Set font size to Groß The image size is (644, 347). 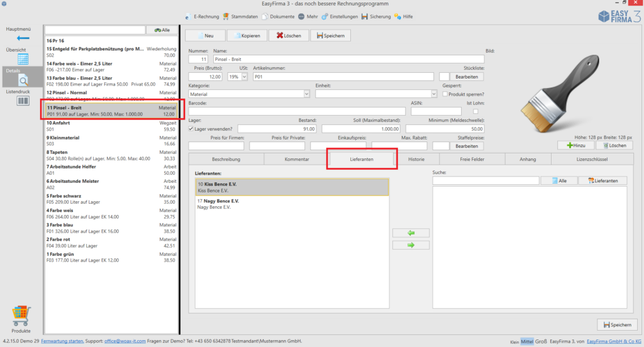click(541, 341)
